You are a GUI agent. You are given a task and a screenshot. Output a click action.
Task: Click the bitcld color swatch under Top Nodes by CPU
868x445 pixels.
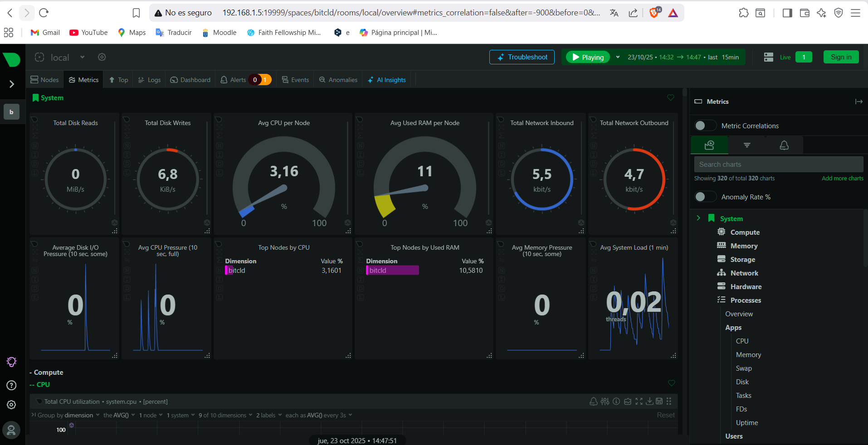click(x=227, y=270)
